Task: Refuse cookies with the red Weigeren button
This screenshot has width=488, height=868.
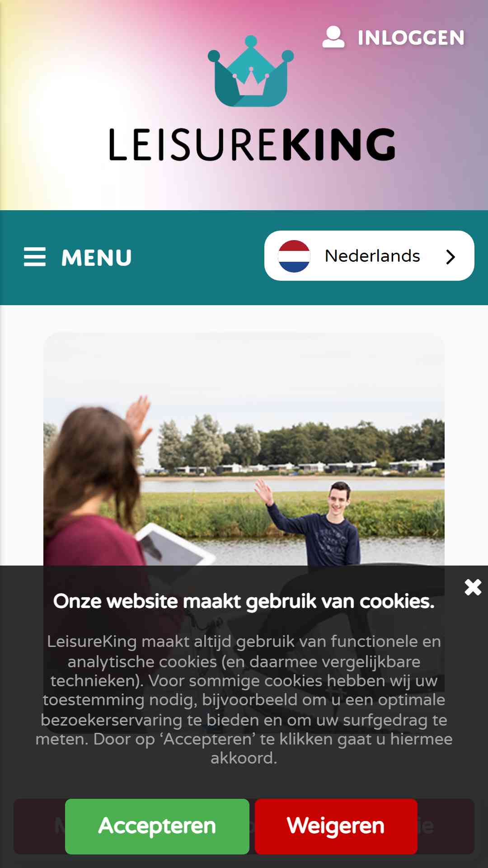Action: click(336, 826)
